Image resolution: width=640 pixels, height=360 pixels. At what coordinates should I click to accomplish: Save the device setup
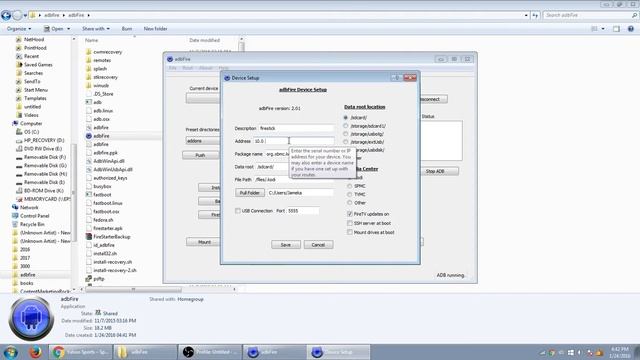tap(286, 244)
